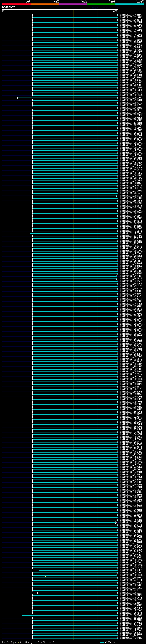Select hit UniRef100_O18343
The width and height of the screenshot is (146, 644).
(x=131, y=140)
